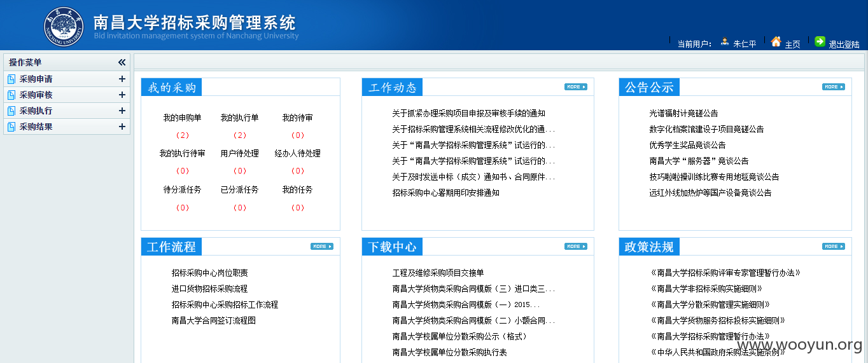
Task: Open 货物类采购合同模版（三）进口类 download
Action: point(473,289)
